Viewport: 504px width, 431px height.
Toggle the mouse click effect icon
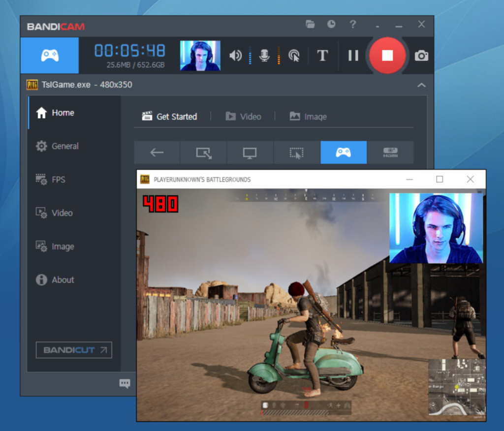tap(294, 55)
